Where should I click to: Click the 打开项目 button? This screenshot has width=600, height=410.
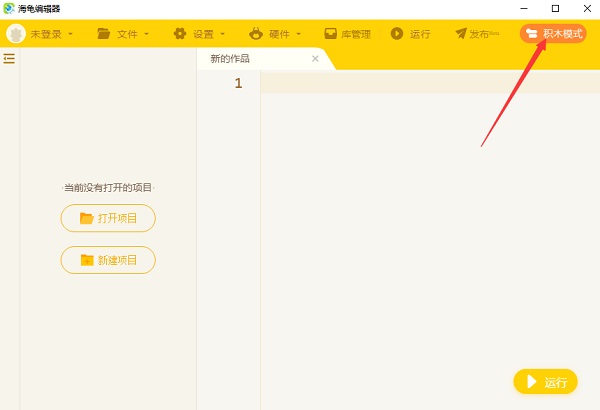108,218
